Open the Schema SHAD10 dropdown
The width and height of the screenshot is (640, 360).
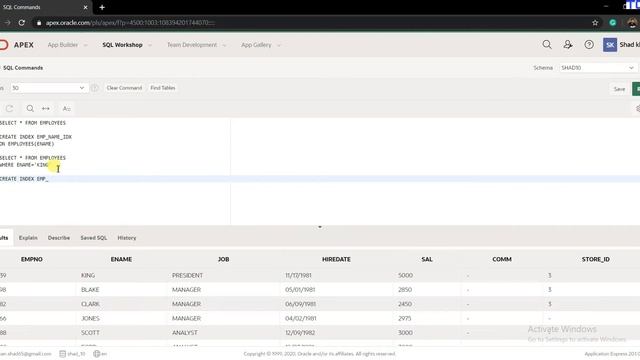[x=598, y=68]
